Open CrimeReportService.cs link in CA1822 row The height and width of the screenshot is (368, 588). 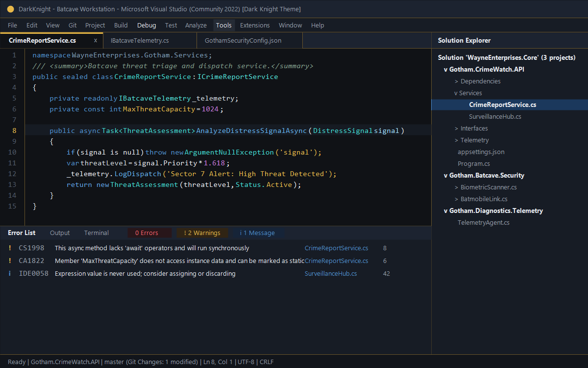[336, 261]
